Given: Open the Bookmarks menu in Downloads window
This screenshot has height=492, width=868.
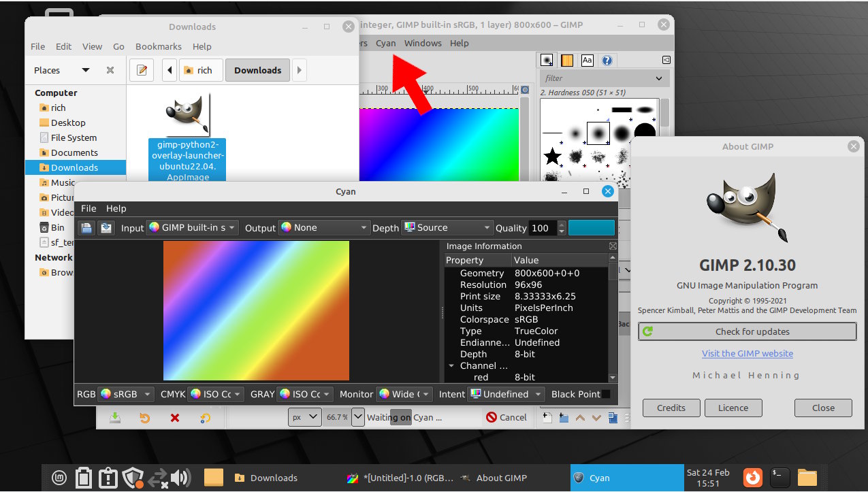Looking at the screenshot, I should point(159,46).
